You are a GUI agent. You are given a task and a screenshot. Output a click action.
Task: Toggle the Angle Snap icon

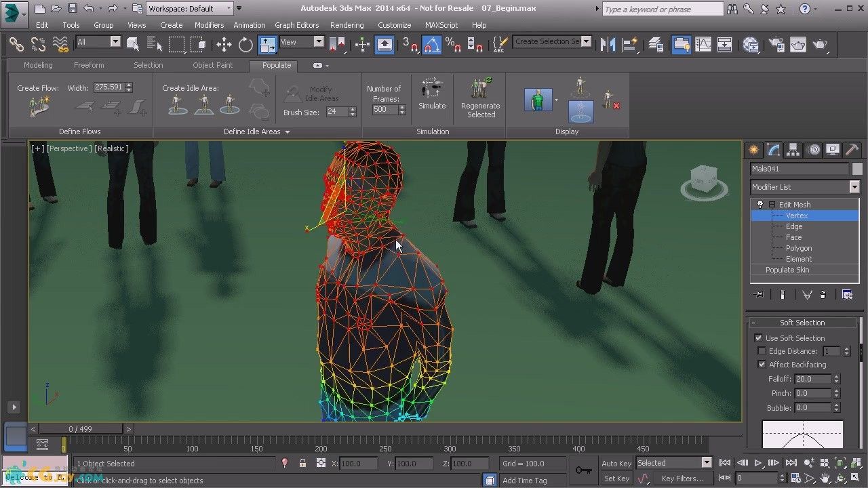(x=431, y=45)
